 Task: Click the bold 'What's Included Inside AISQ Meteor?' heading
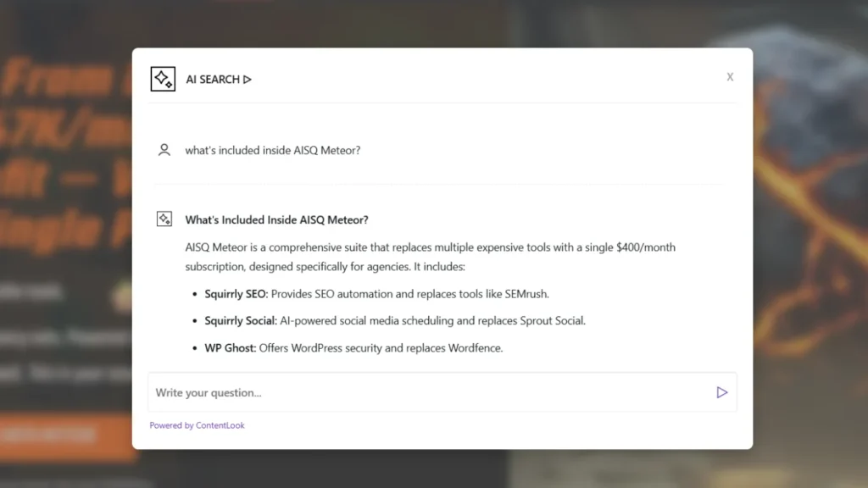tap(276, 220)
